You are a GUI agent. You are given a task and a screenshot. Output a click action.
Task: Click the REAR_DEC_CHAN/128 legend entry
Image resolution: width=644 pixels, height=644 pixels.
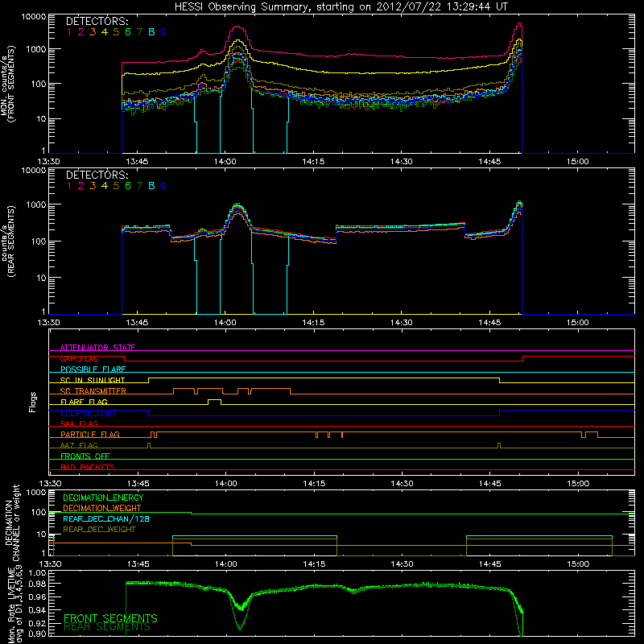[106, 518]
